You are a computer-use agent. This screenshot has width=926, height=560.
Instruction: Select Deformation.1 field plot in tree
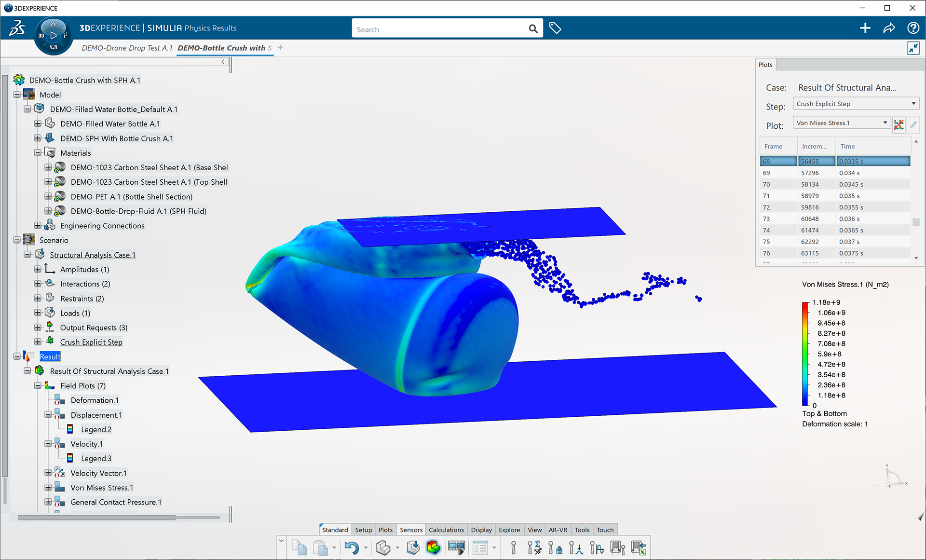[x=95, y=400]
